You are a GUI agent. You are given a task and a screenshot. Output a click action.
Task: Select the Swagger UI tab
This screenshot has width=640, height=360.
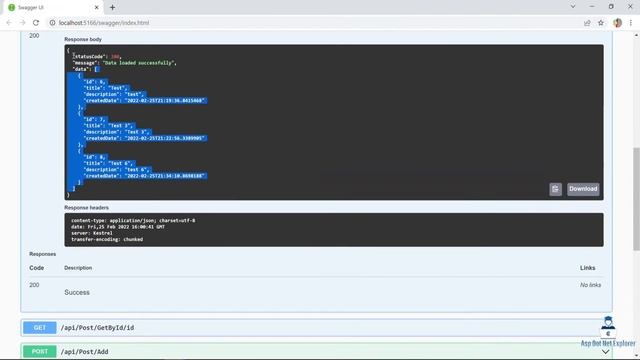[53, 7]
